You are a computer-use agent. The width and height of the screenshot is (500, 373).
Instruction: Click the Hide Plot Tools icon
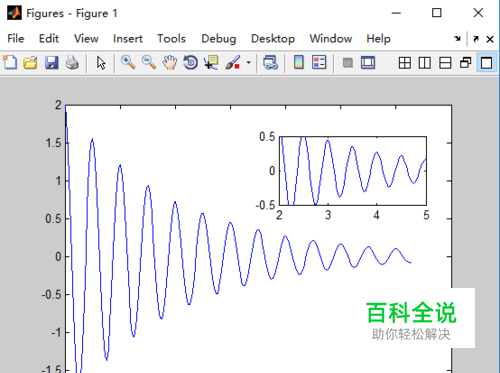click(348, 63)
